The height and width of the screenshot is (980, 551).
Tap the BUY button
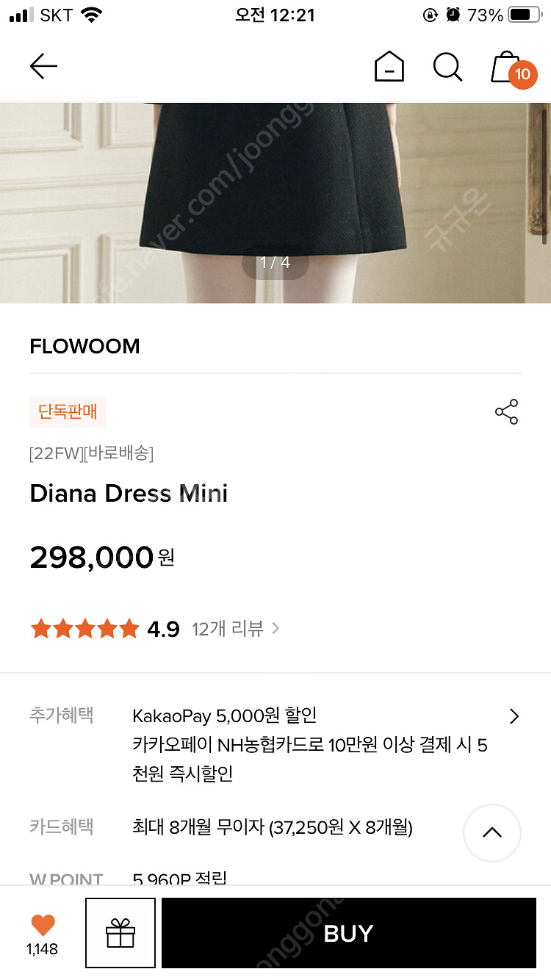[x=349, y=933]
